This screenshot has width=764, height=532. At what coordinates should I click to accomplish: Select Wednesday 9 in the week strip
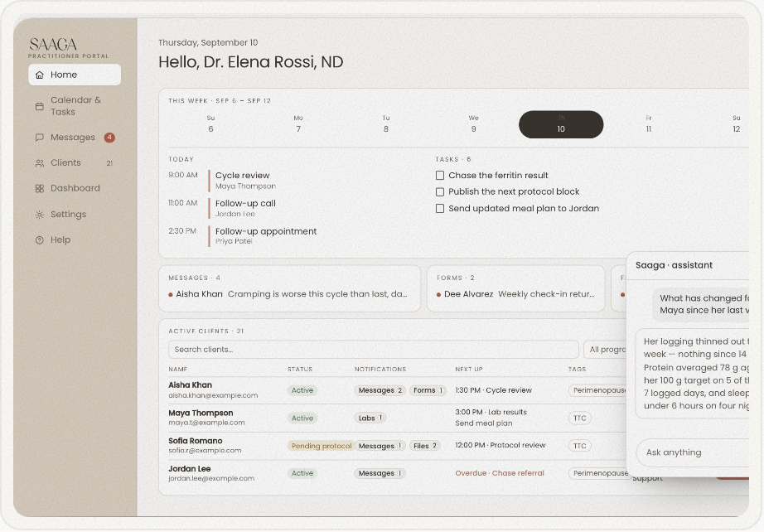pyautogui.click(x=474, y=124)
